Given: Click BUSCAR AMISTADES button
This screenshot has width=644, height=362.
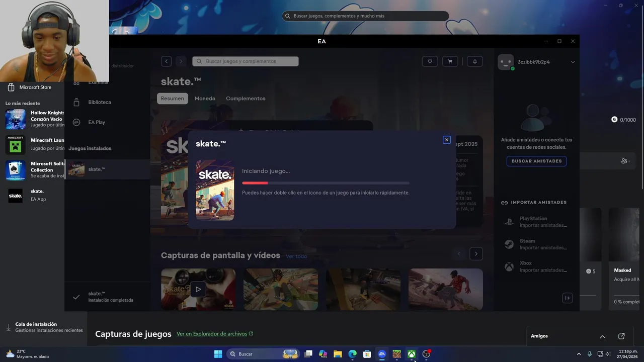Looking at the screenshot, I should coord(537,161).
